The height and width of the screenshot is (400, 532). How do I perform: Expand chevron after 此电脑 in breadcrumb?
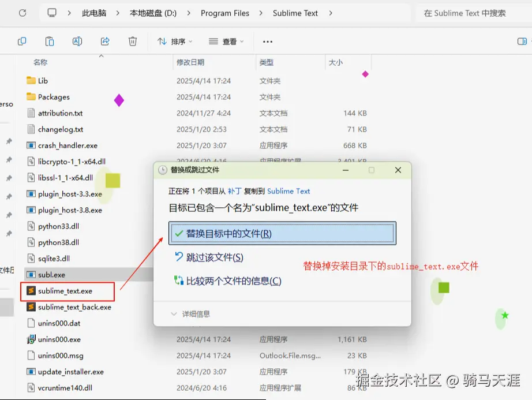[118, 13]
